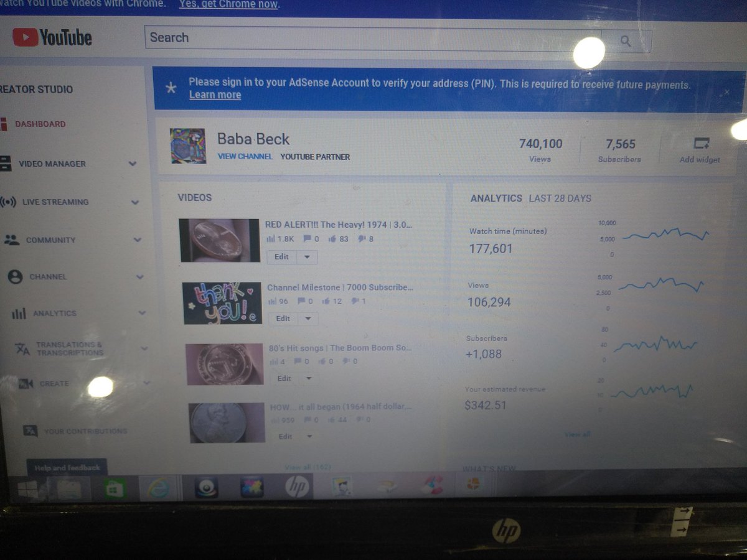This screenshot has width=747, height=560.
Task: Click the Views 106,294 value
Action: 489,302
